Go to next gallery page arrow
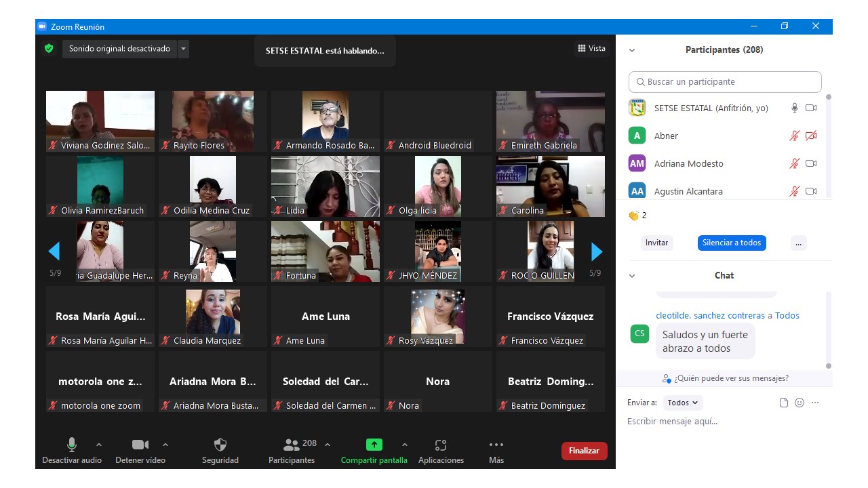Screen dimensions: 868x488 tap(597, 252)
